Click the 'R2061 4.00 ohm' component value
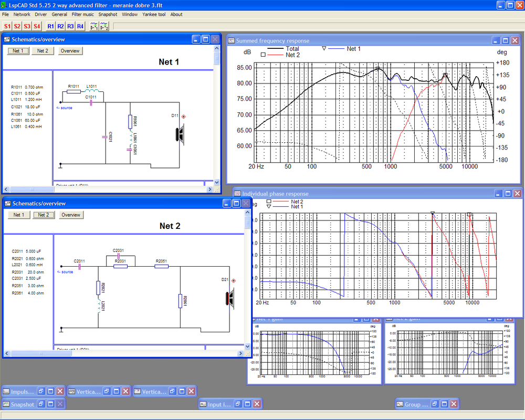 [x=28, y=293]
